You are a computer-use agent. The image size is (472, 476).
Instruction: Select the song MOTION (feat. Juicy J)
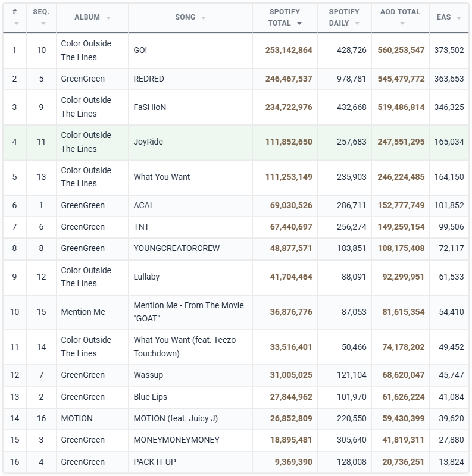176,418
